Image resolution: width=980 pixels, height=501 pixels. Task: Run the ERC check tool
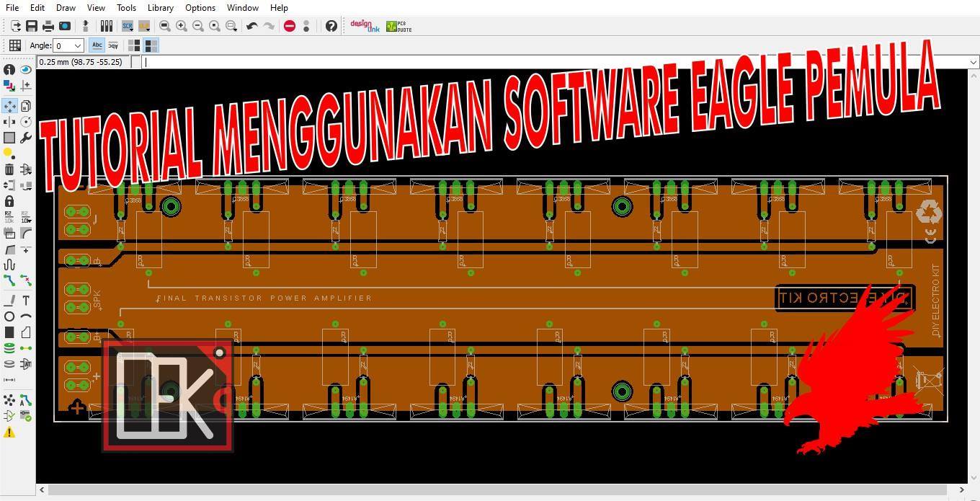click(x=9, y=416)
